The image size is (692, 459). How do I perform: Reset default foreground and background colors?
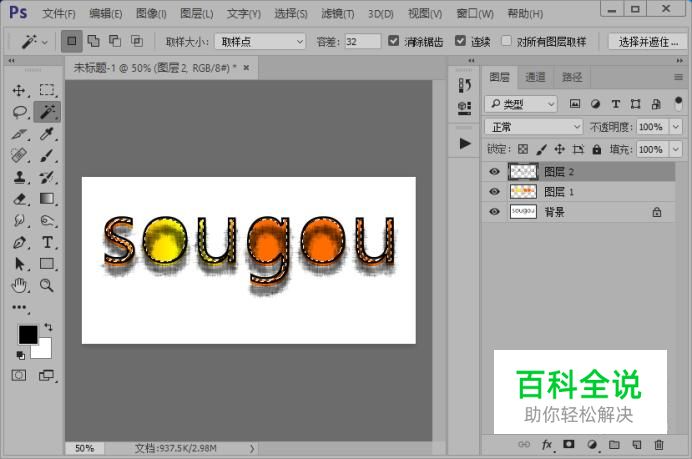coord(20,355)
